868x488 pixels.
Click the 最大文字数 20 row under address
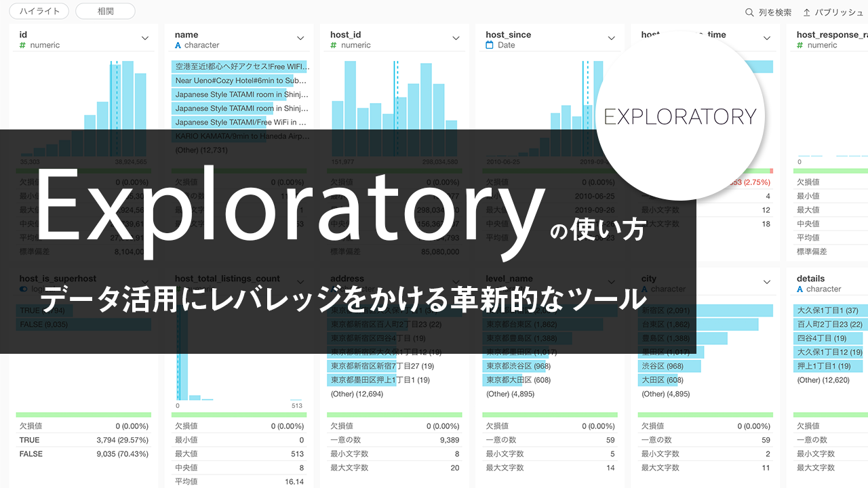pos(394,468)
